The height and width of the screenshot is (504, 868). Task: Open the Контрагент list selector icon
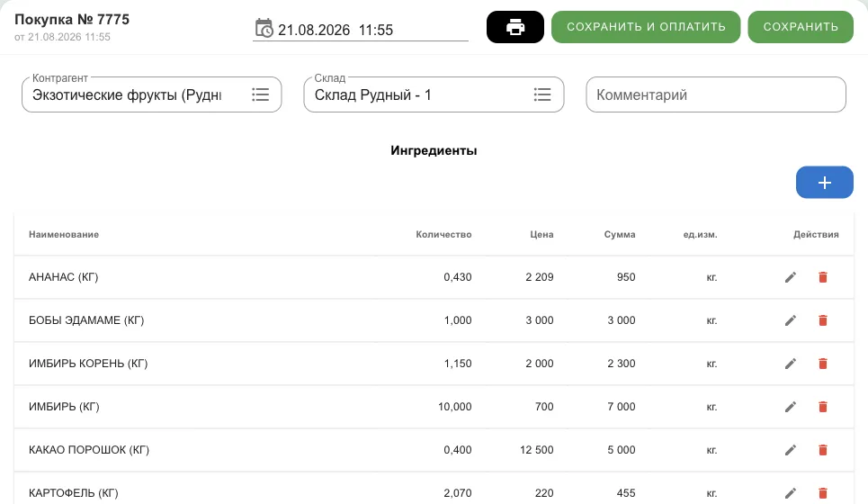pos(260,94)
